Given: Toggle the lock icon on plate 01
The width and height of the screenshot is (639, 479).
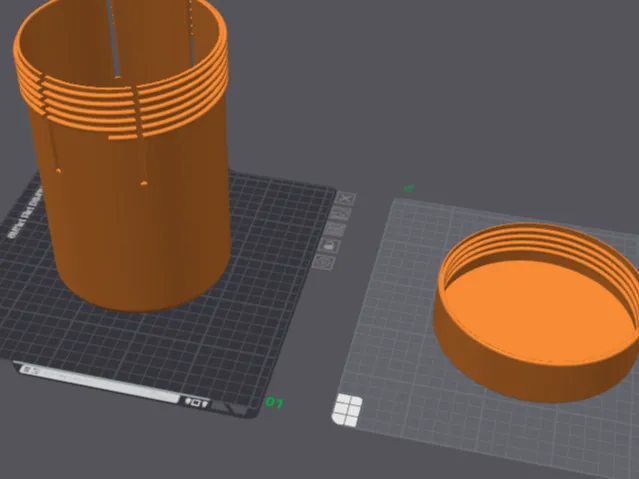Looking at the screenshot, I should [330, 245].
